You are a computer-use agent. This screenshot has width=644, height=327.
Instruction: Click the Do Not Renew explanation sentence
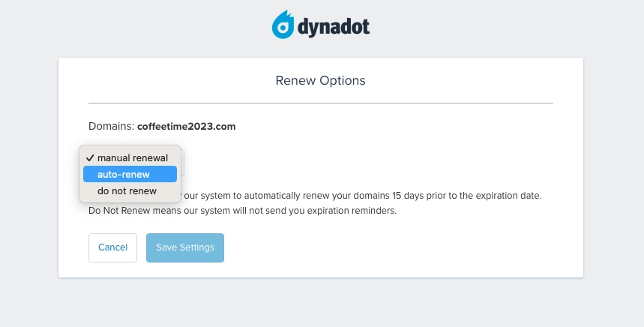(241, 211)
